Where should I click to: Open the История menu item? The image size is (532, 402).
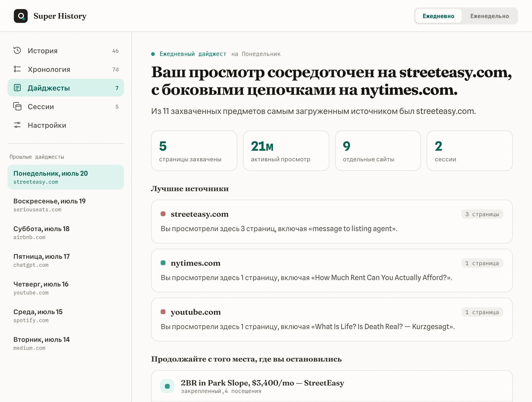[x=66, y=51]
